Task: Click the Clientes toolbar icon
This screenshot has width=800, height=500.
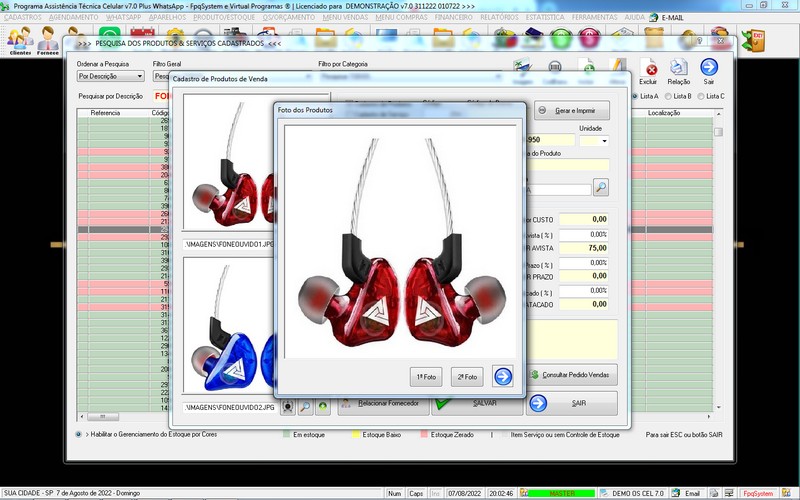Action: [20, 40]
